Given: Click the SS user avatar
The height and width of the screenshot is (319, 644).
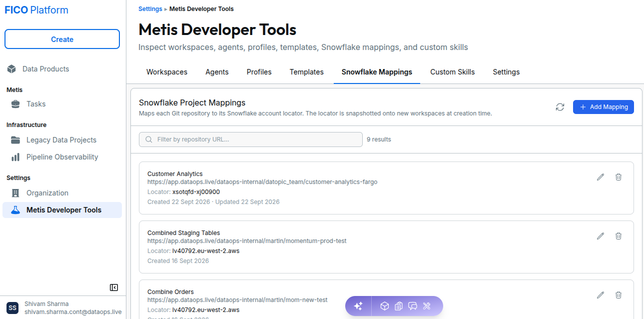Looking at the screenshot, I should tap(12, 307).
